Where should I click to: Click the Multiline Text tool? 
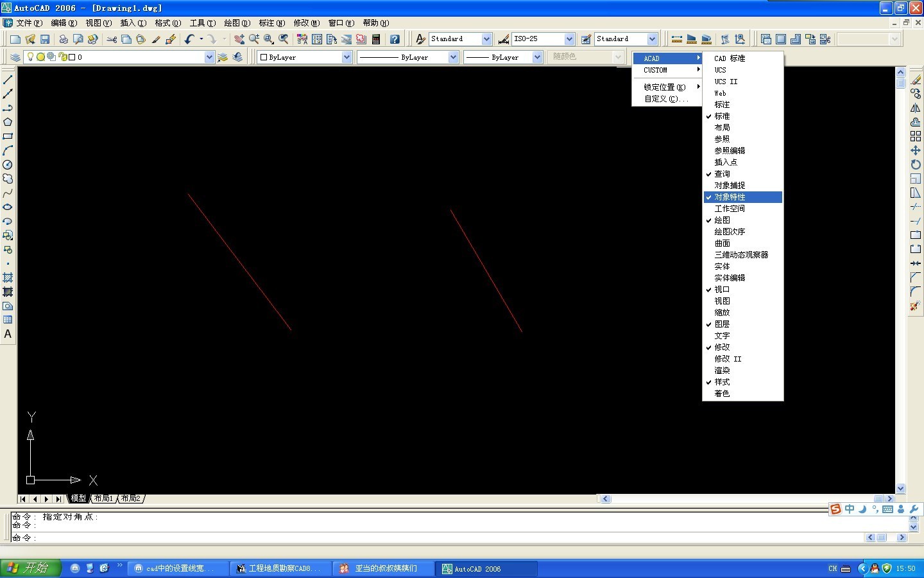(x=8, y=334)
